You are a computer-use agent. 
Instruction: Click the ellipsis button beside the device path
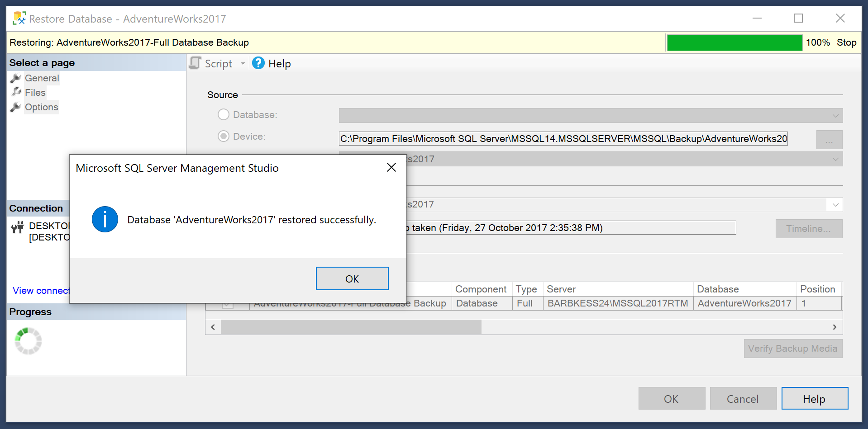(x=829, y=139)
